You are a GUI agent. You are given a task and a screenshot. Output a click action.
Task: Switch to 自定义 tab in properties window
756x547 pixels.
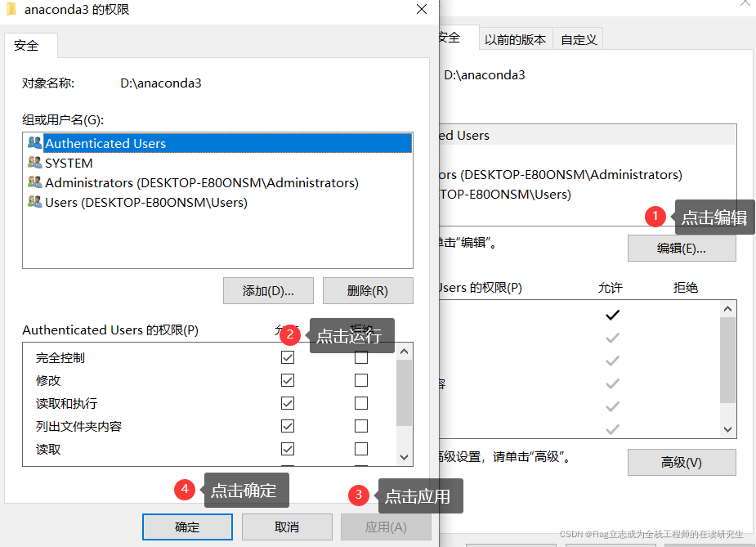pyautogui.click(x=579, y=39)
